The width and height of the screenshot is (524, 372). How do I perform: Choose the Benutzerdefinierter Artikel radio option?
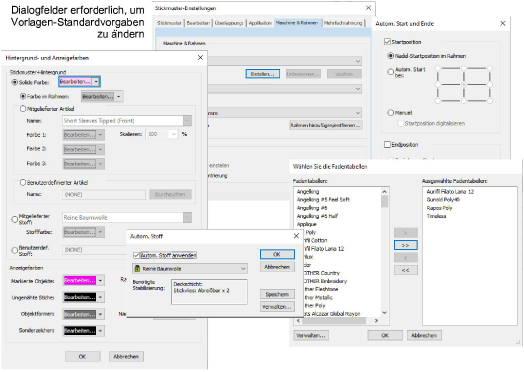point(23,182)
